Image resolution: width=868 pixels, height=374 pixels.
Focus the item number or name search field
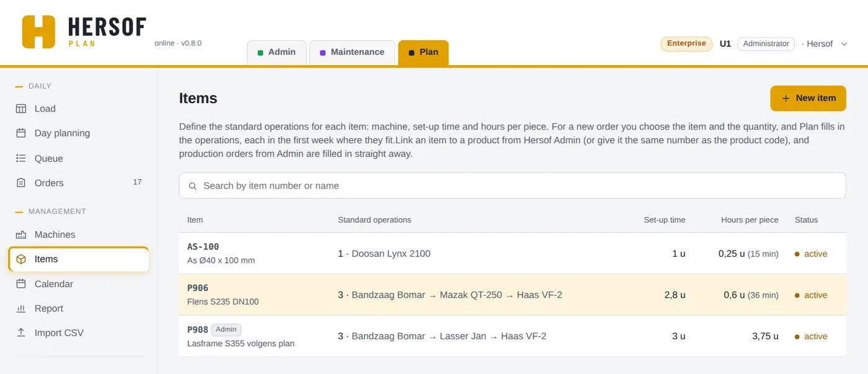[512, 185]
